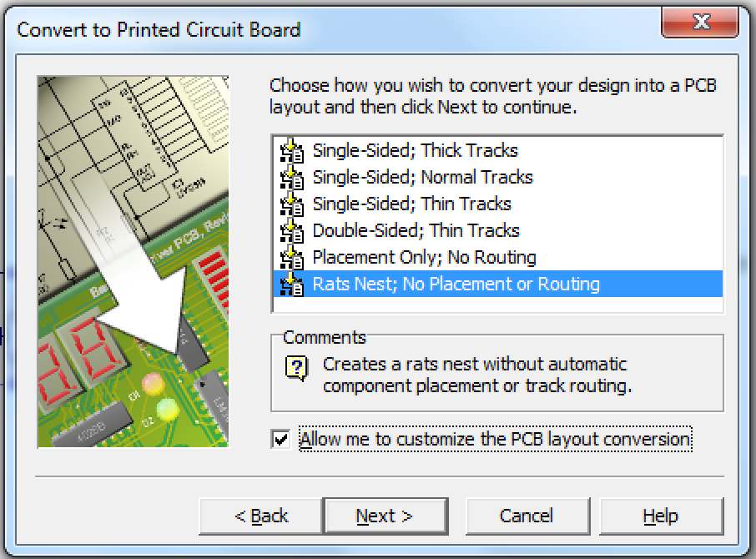Click the icon beside Double-Sided; Thin Tracks
Viewport: 756px width, 559px height.
pyautogui.click(x=292, y=231)
